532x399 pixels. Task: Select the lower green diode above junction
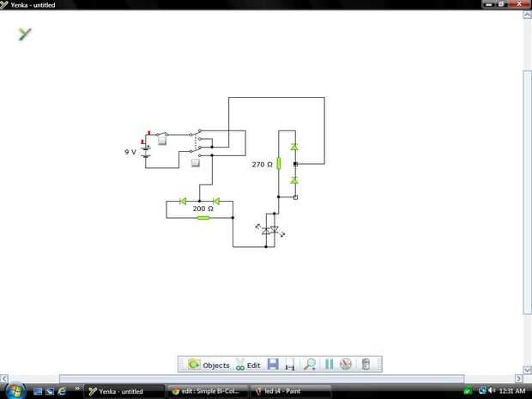coord(294,181)
